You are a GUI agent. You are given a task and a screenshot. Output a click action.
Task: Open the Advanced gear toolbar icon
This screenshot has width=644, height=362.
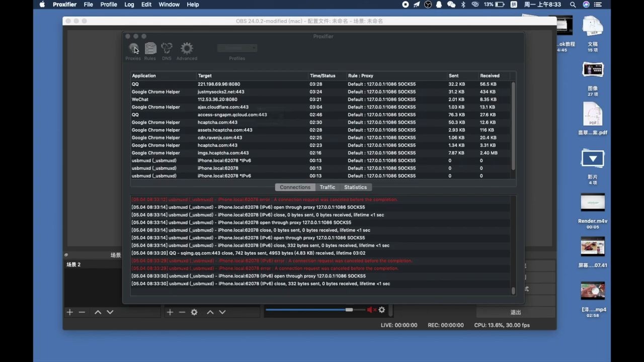(187, 51)
